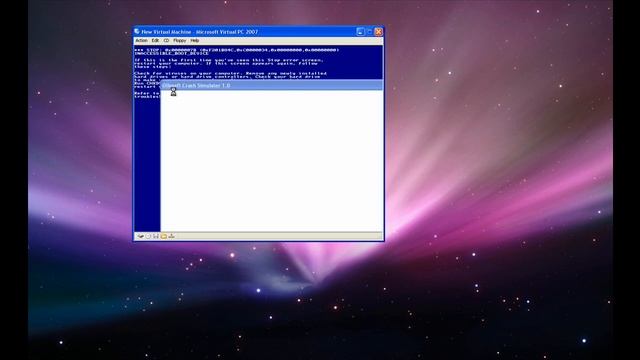Click the network adapter status icon
This screenshot has width=640, height=360.
pos(171,236)
